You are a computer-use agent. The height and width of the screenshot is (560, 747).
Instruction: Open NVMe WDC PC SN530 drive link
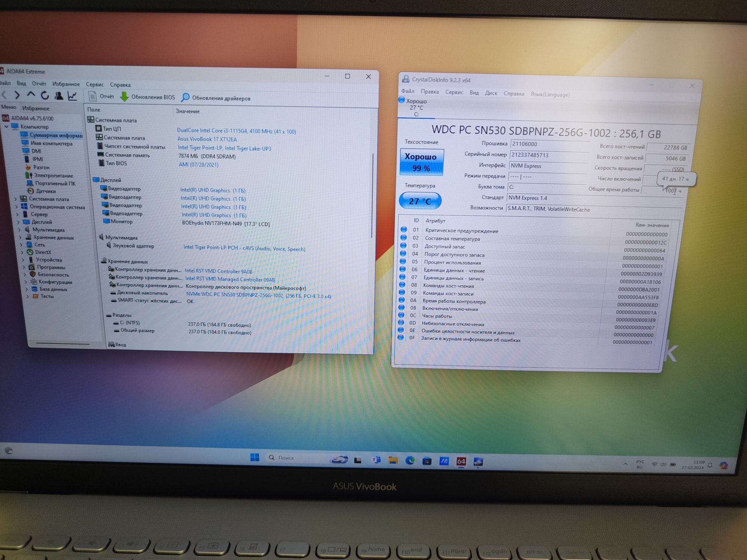[258, 295]
